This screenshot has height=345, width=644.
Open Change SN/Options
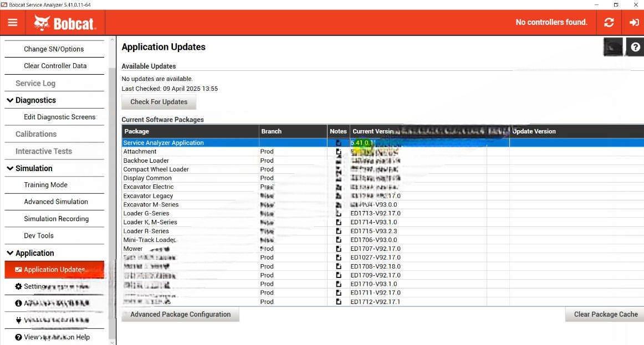click(54, 49)
